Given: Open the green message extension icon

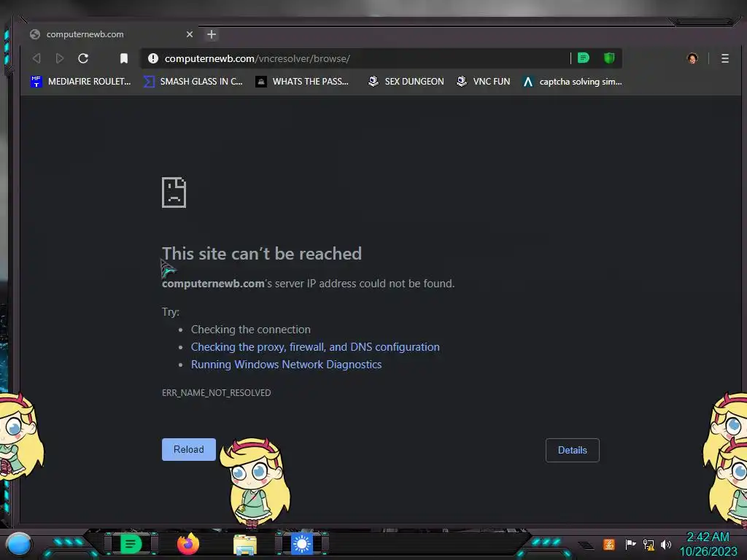Looking at the screenshot, I should coord(583,58).
